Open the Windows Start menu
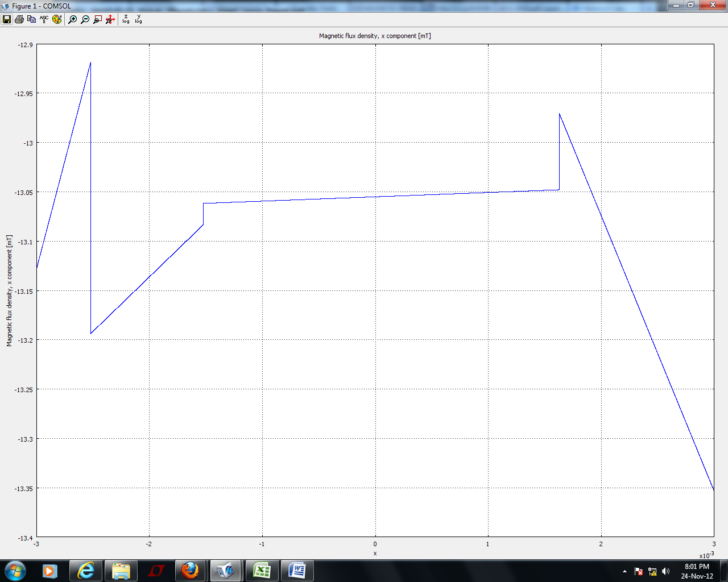The width and height of the screenshot is (728, 582). coord(15,570)
